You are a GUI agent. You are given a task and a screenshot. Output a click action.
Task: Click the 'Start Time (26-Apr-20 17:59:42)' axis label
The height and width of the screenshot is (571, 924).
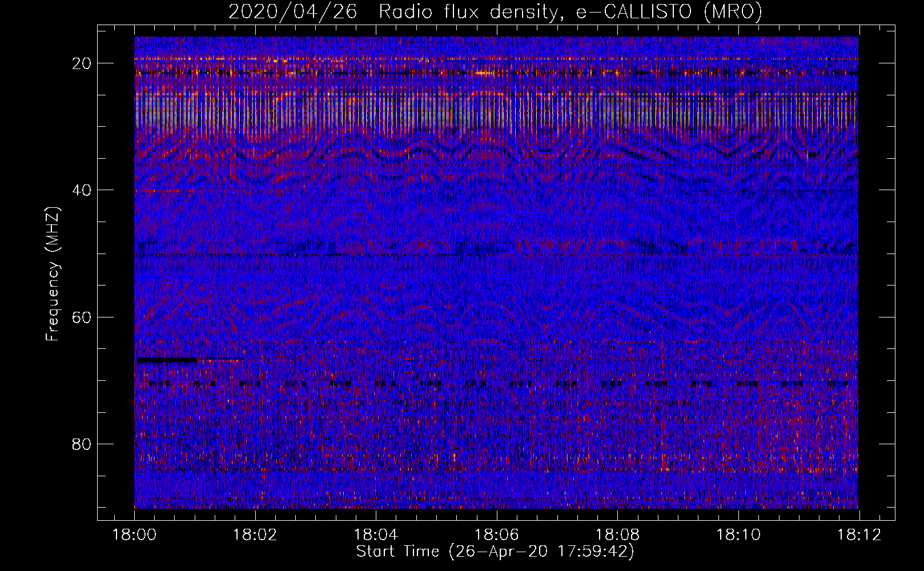point(495,552)
